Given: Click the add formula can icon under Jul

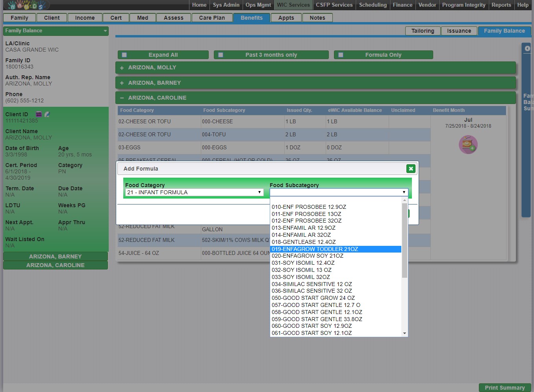Looking at the screenshot, I should coord(468,145).
